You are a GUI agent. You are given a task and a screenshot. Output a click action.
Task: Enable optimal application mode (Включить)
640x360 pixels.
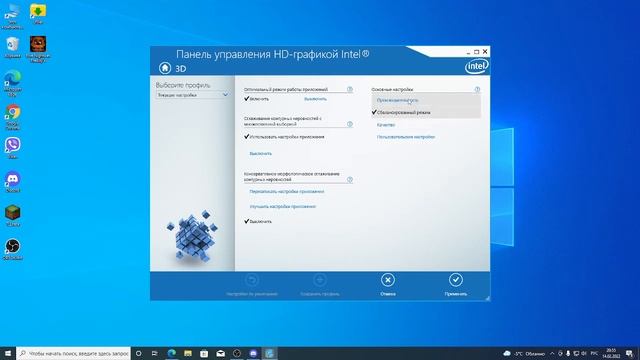click(x=259, y=99)
